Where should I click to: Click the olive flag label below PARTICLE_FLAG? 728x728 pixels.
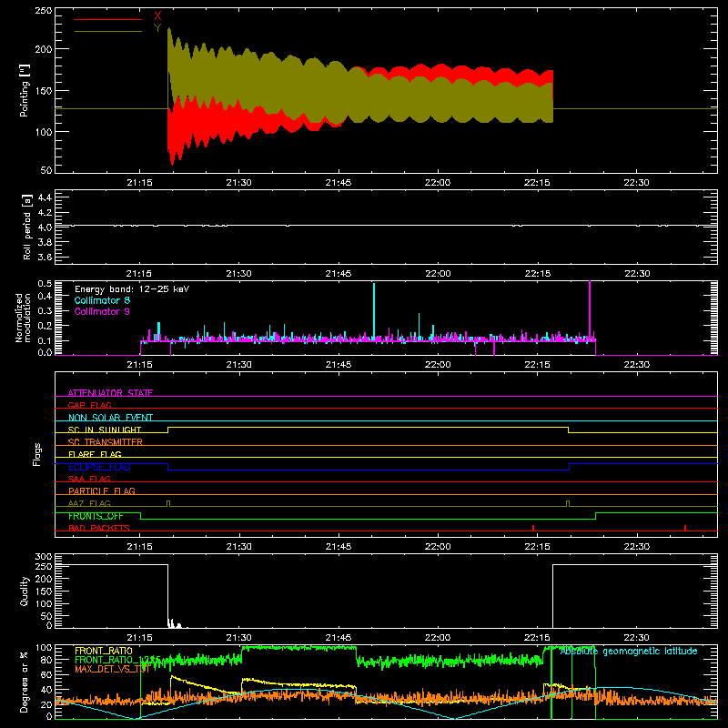click(89, 503)
